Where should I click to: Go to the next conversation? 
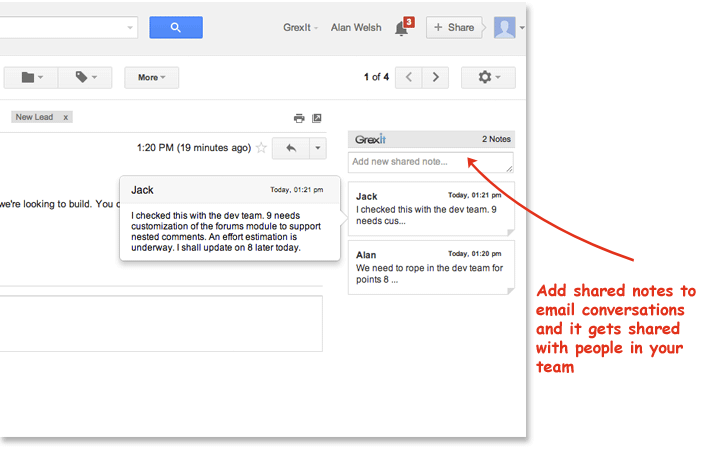435,77
